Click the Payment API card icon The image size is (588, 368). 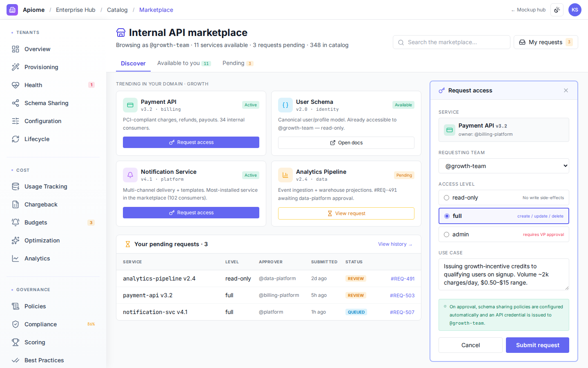[x=130, y=105]
